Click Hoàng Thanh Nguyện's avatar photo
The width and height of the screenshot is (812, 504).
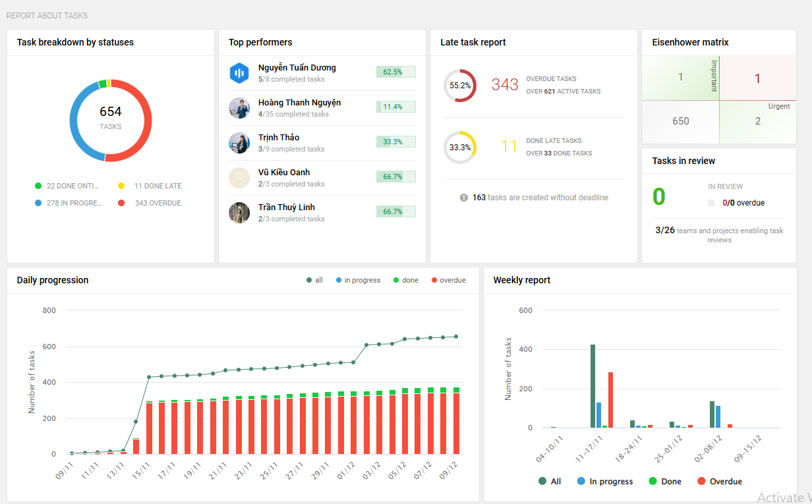point(239,108)
